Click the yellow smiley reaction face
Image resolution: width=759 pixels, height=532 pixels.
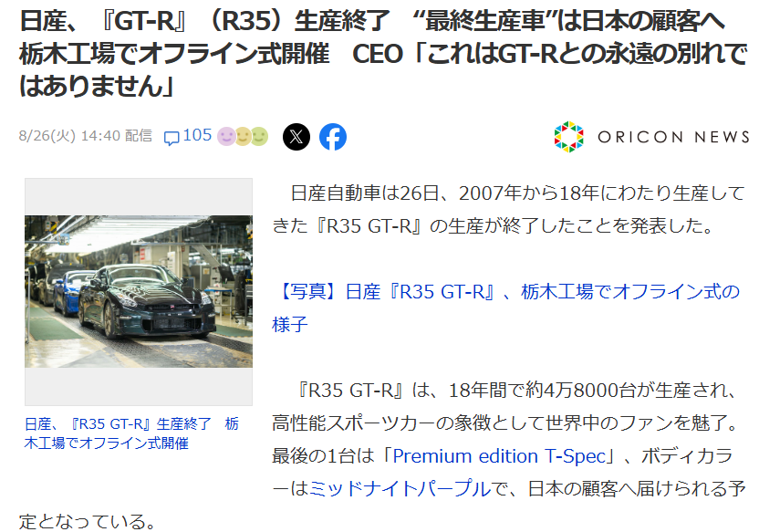[243, 137]
